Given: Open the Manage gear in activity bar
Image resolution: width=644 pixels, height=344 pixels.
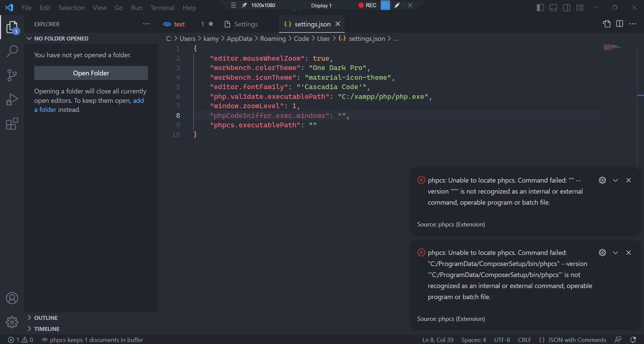Looking at the screenshot, I should coord(12,322).
